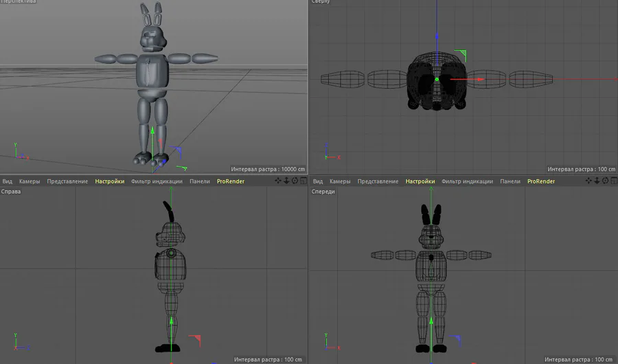The width and height of the screenshot is (618, 364).
Task: Click the zoom-camera icon above the Спереди view
Action: [x=597, y=181]
